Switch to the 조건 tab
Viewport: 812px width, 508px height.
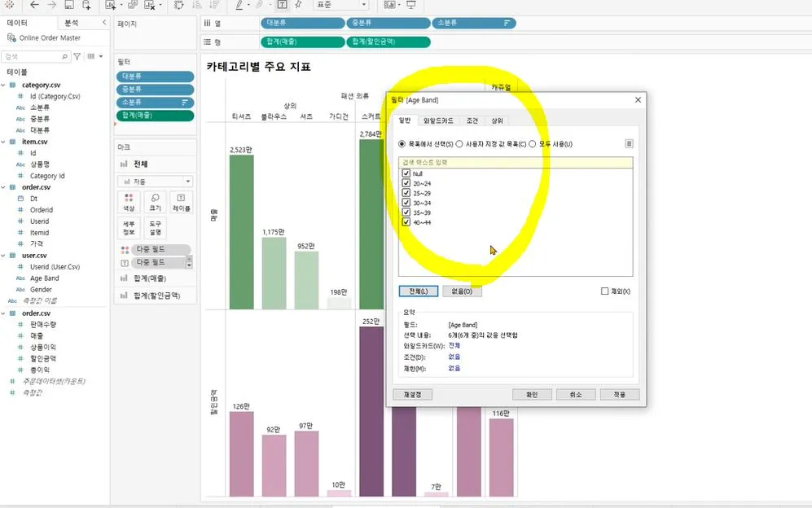472,120
